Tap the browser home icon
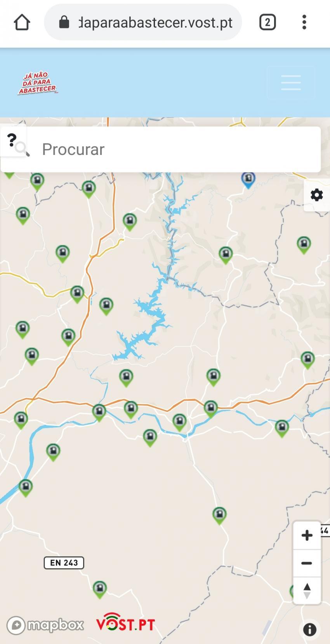The height and width of the screenshot is (644, 330). click(x=22, y=23)
